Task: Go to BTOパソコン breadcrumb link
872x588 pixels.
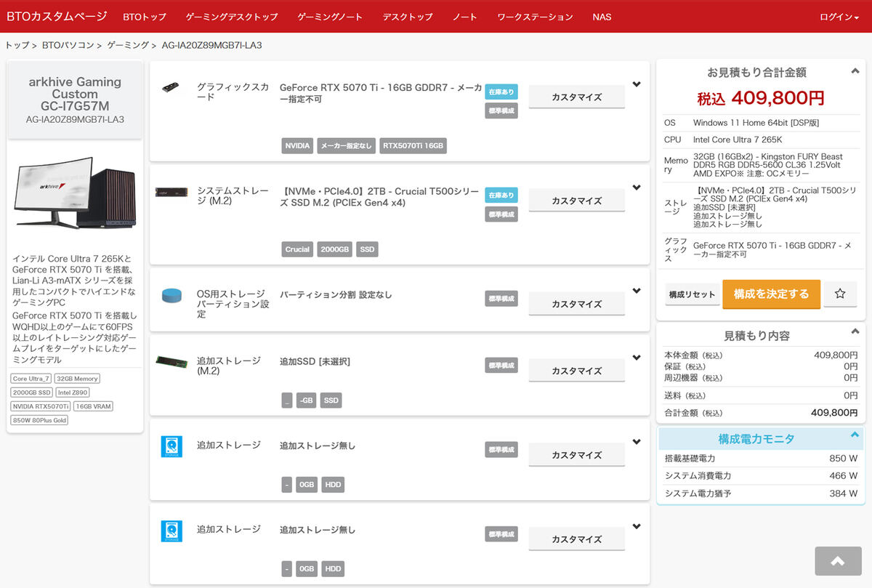Action: [68, 45]
